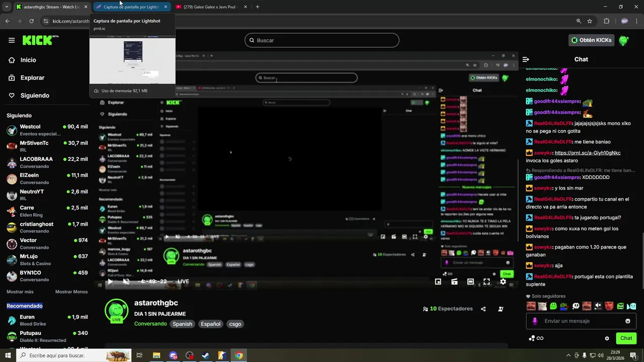Switch the player to fullscreen
Screen dimensions: 644x362
coord(487,282)
